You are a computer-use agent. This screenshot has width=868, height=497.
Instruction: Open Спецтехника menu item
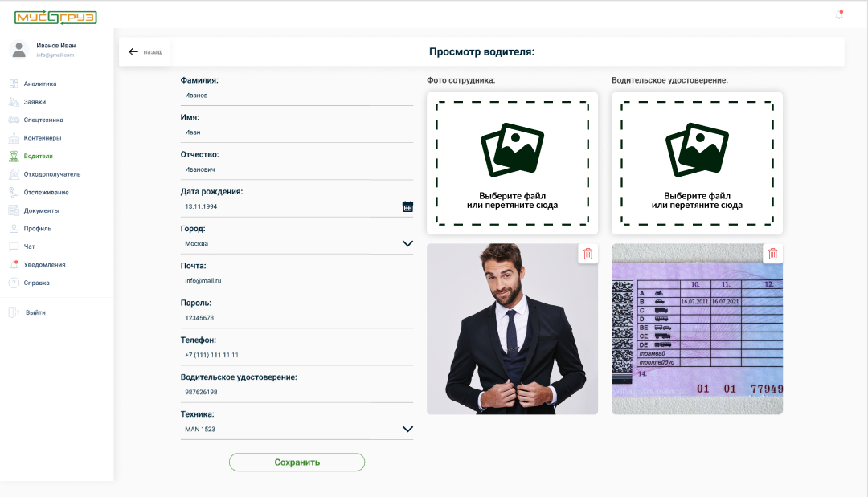[x=43, y=120]
